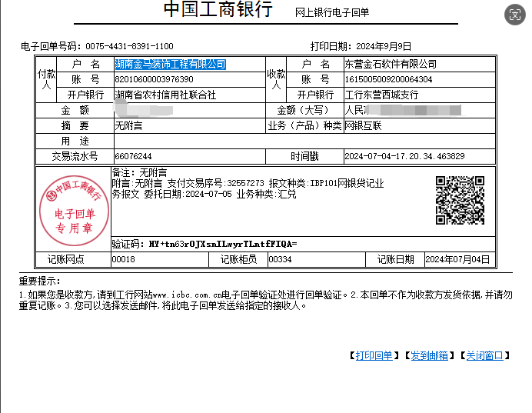The height and width of the screenshot is (413, 532).
Task: Click the summary value 无附言 in 摘要 row
Action: pos(128,126)
